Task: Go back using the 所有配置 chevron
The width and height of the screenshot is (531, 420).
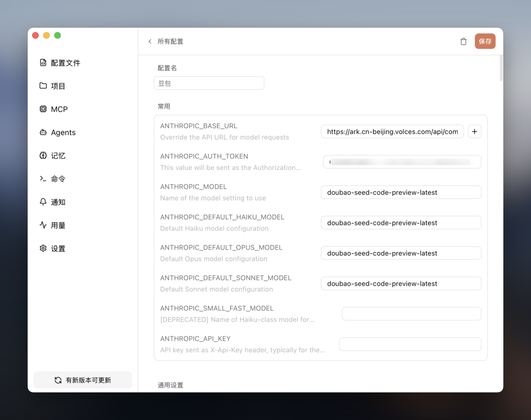Action: [150, 42]
